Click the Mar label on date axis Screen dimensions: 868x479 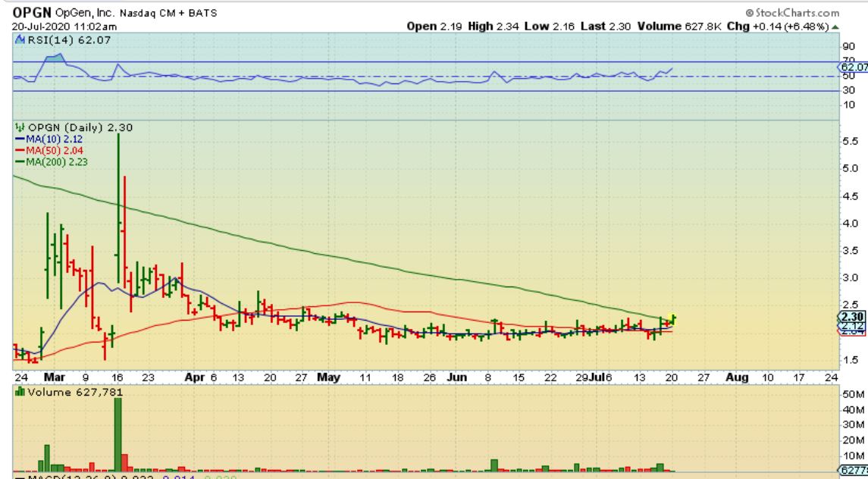pyautogui.click(x=54, y=377)
